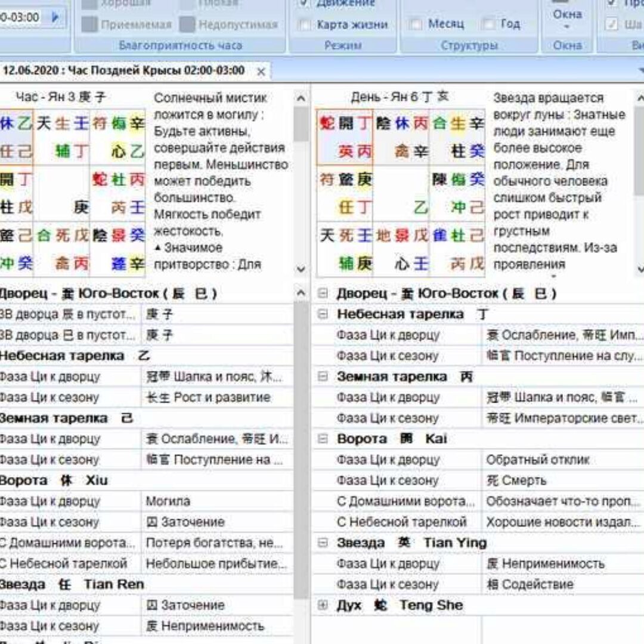Click the next hour arrow button
Viewport: 644px width, 644px height.
click(x=56, y=17)
